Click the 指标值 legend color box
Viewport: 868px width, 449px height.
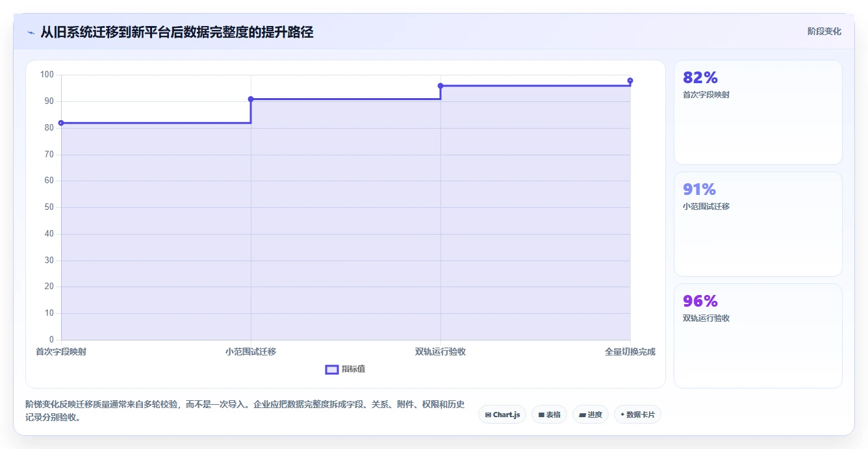click(x=331, y=369)
